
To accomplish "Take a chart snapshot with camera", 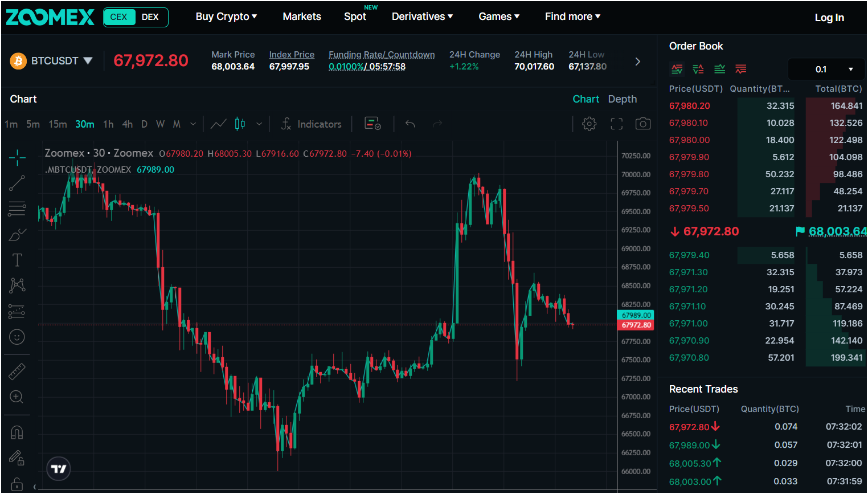I will click(x=643, y=124).
